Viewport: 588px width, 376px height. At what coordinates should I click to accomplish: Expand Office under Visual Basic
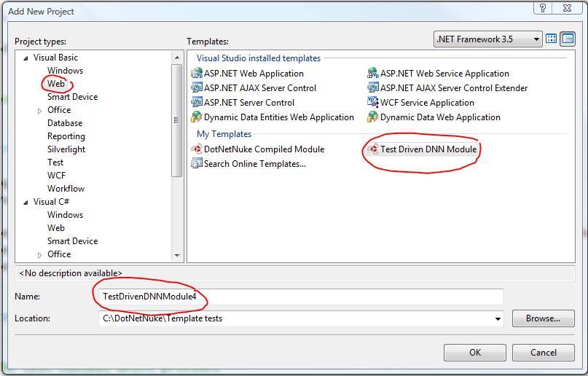pyautogui.click(x=39, y=111)
